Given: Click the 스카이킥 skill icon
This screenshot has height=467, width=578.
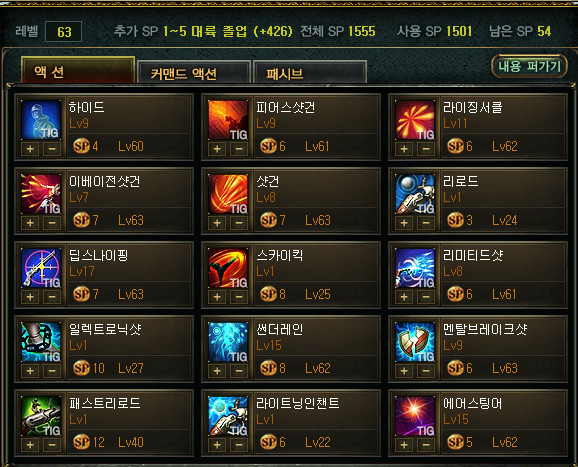Looking at the screenshot, I should [228, 268].
